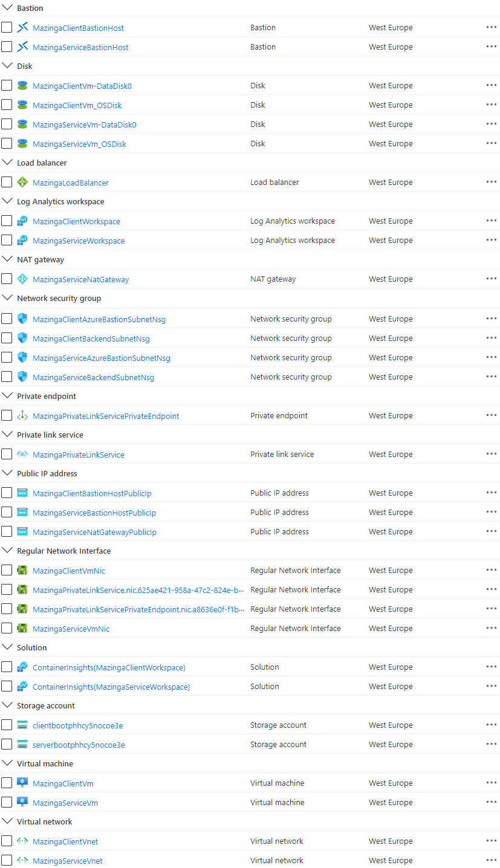Open the more options menu for MazingaLoadBalancer
500x868 pixels.
[x=492, y=182]
